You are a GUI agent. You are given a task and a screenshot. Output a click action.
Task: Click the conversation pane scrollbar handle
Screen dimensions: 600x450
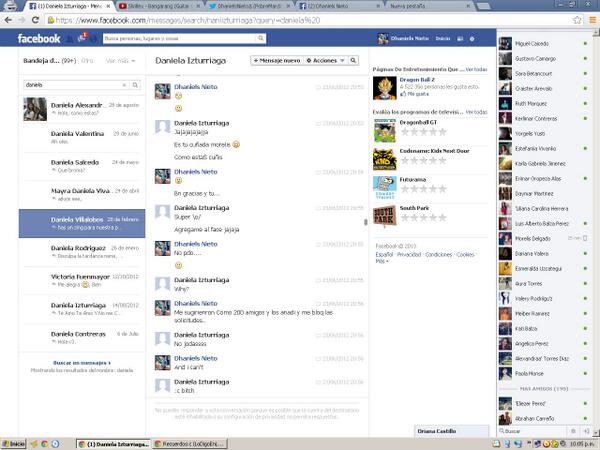coord(365,222)
